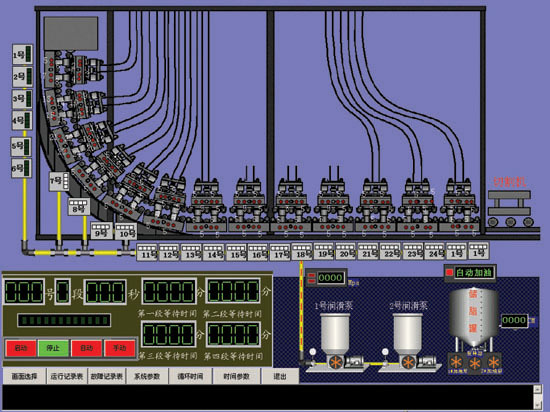Select the 8号 distributor box
This screenshot has height=412, width=550.
[79, 207]
